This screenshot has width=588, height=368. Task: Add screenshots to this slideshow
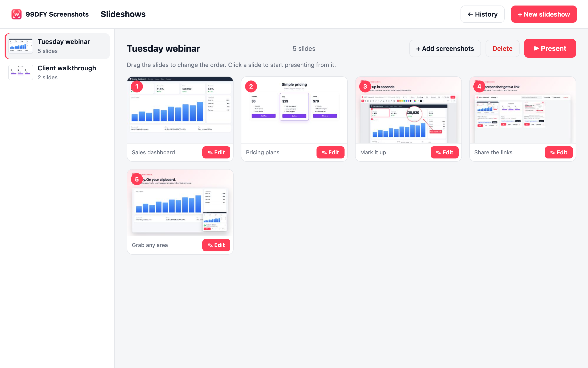coord(445,49)
